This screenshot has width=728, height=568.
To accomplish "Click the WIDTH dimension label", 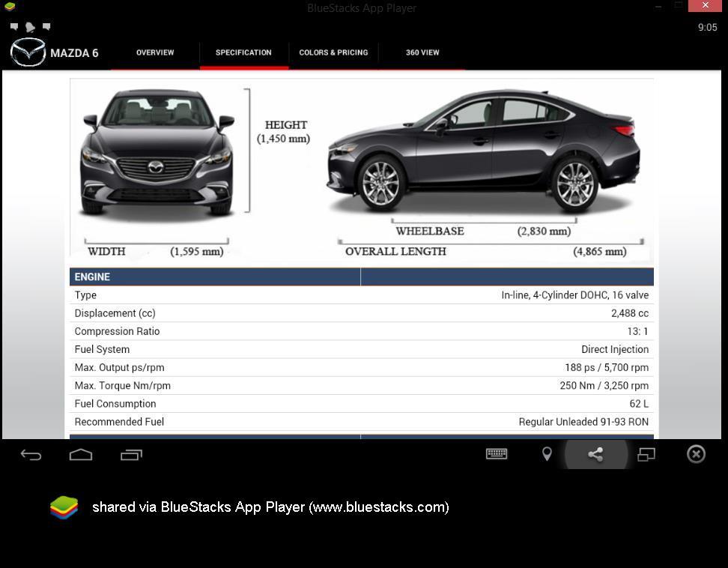I will click(107, 251).
